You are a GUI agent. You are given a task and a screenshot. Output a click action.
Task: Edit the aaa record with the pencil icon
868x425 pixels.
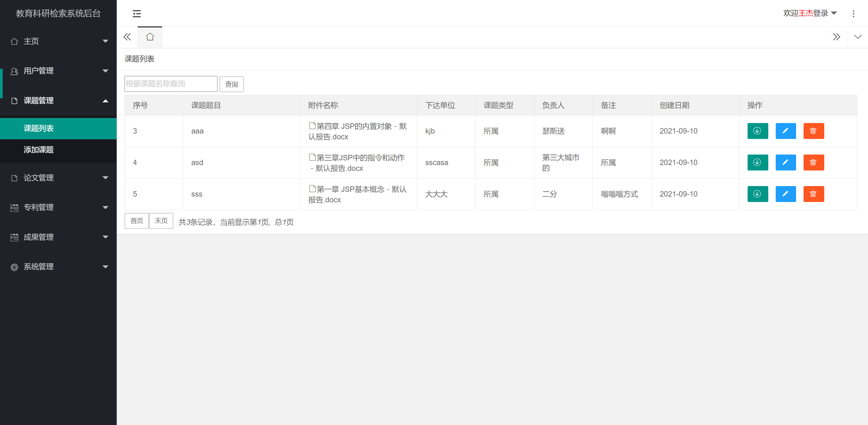tap(786, 131)
